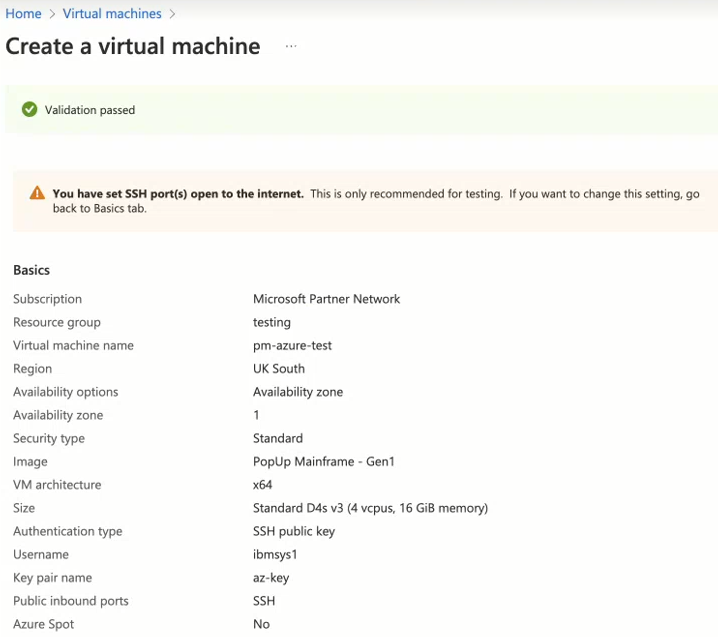Open the ellipsis more options menu
The image size is (718, 637).
pos(291,46)
